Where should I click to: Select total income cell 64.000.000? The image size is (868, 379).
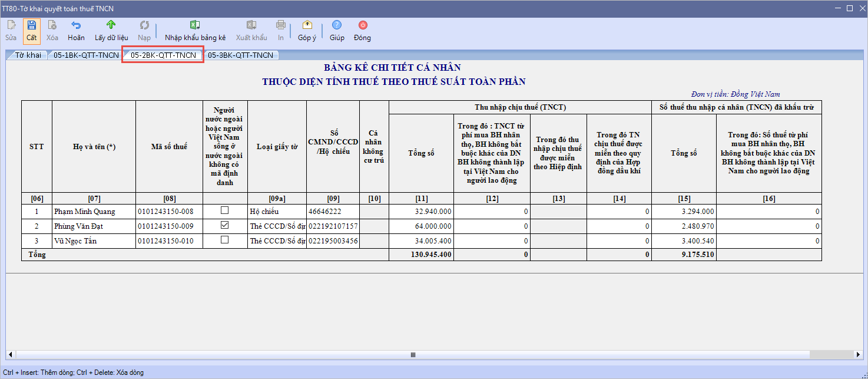pos(421,226)
